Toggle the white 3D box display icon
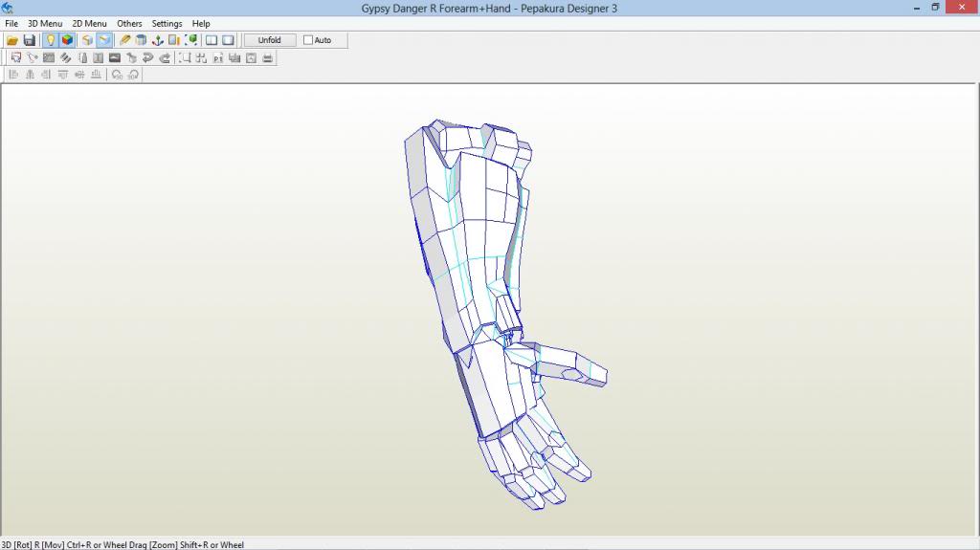Screen dimensions: 980x550 pos(87,40)
